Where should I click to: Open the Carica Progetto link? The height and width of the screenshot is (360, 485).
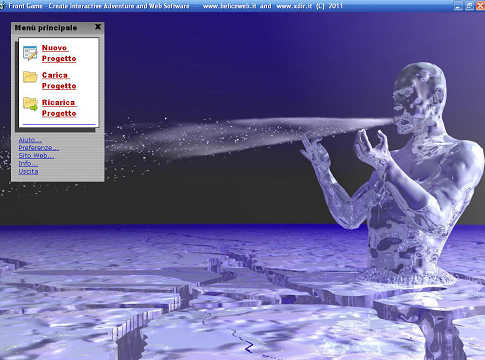coord(59,80)
